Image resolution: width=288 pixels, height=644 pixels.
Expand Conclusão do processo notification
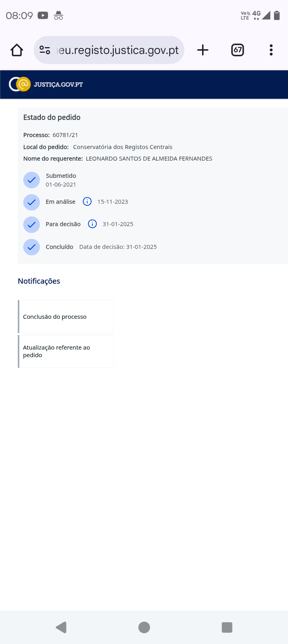(66, 317)
